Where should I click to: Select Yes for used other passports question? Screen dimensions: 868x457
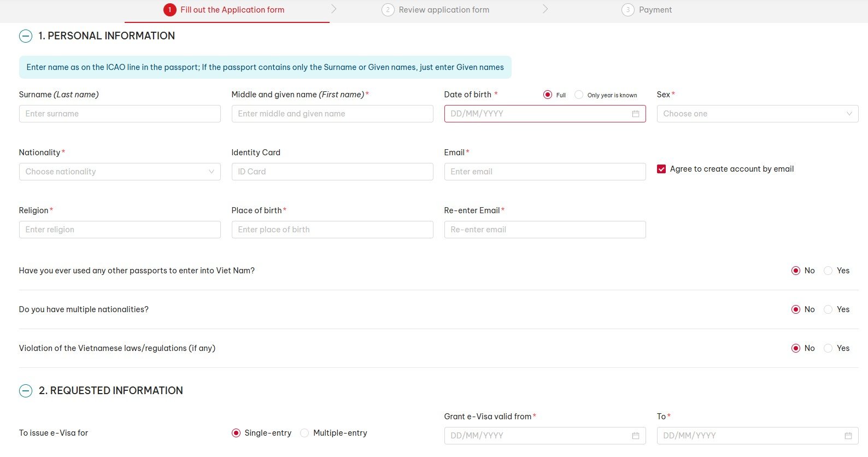(828, 271)
